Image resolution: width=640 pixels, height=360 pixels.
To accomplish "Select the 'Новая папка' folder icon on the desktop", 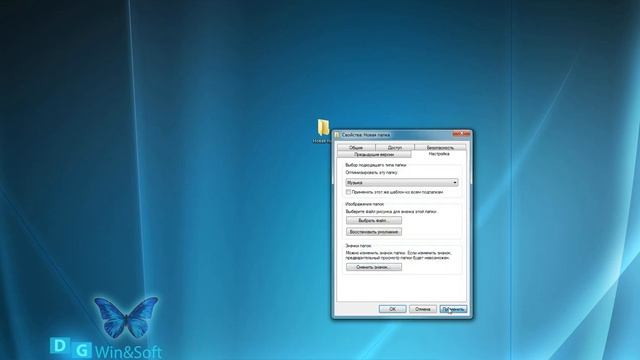I will click(x=323, y=128).
